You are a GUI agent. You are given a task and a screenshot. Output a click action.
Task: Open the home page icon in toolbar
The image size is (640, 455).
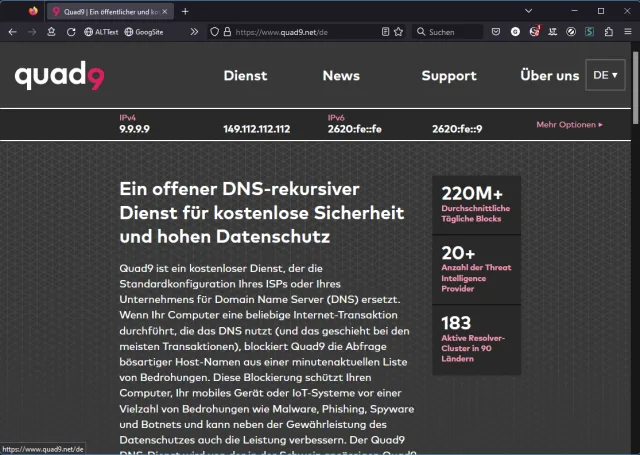click(51, 32)
